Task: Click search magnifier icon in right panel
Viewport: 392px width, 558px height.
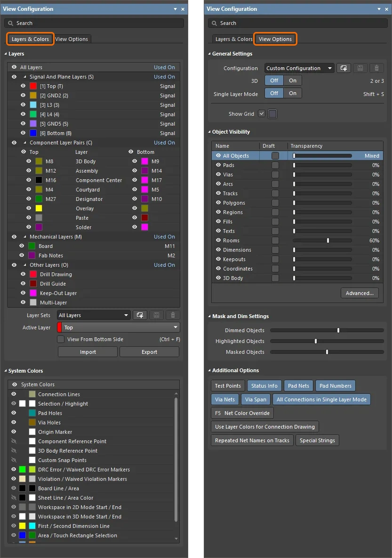Action: click(x=214, y=23)
